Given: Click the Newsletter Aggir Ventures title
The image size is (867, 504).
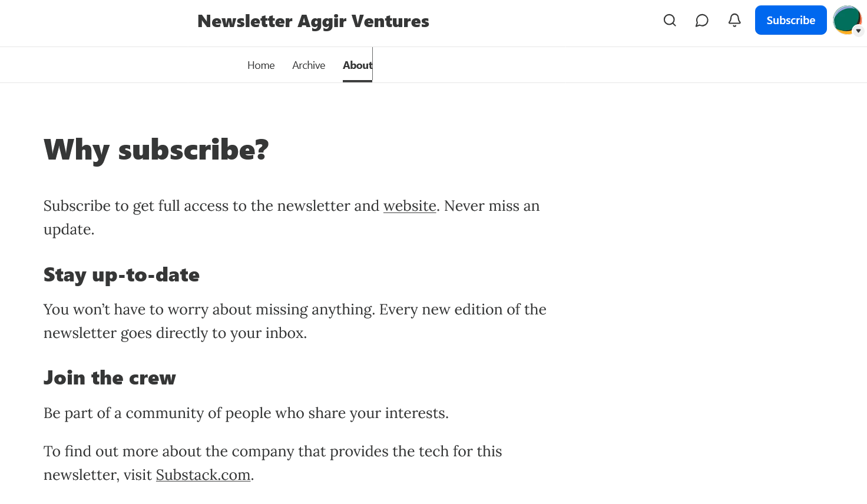Looking at the screenshot, I should pos(313,21).
